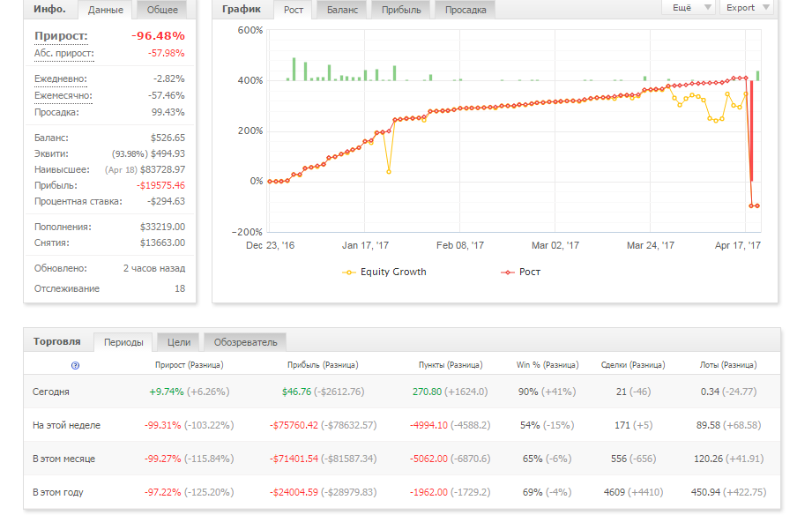812x515 pixels.
Task: Click the 450.94 yearly lots cell
Action: point(705,492)
